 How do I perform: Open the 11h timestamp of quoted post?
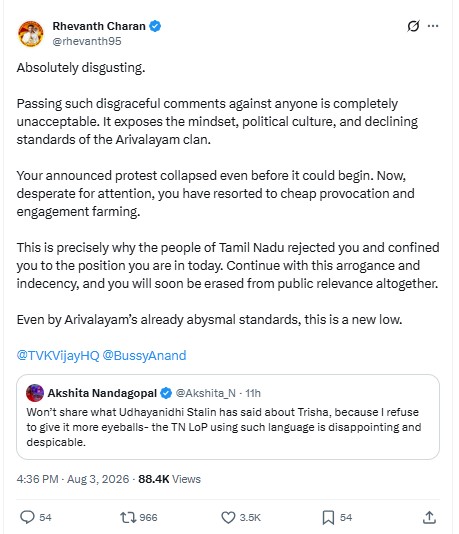(x=253, y=393)
